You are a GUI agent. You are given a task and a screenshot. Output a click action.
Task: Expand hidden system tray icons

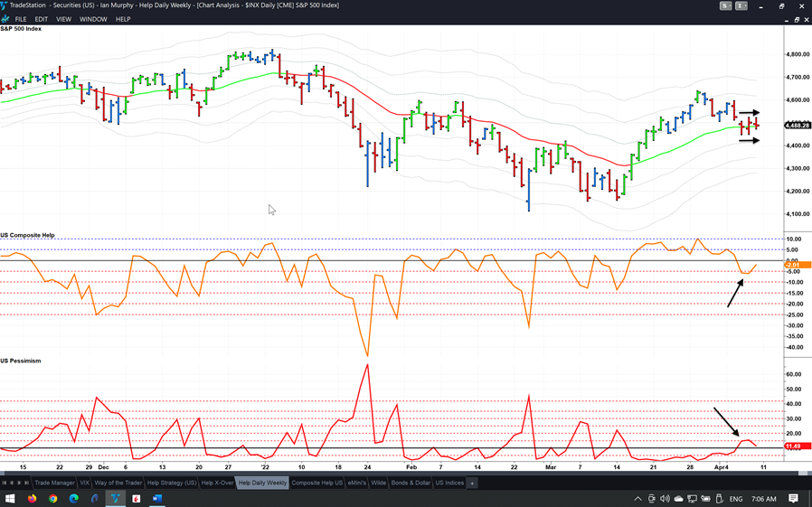click(x=637, y=499)
